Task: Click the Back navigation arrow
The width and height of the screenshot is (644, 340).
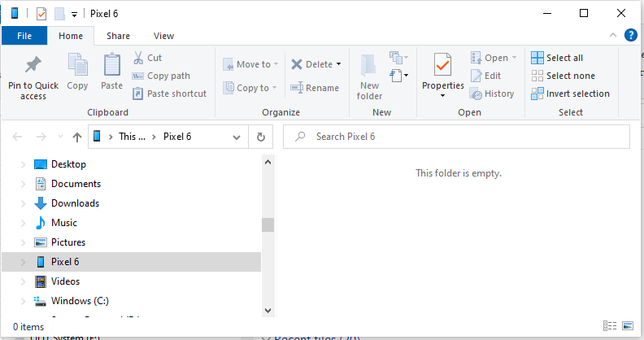Action: tap(17, 137)
